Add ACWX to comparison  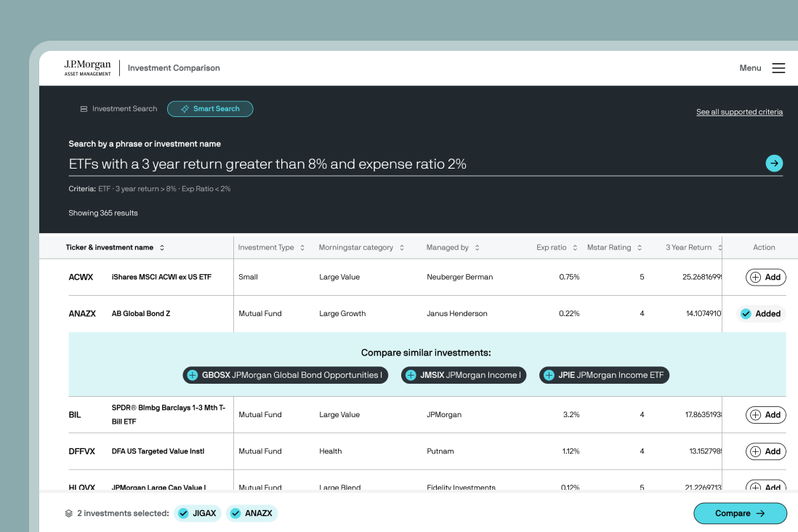point(766,277)
